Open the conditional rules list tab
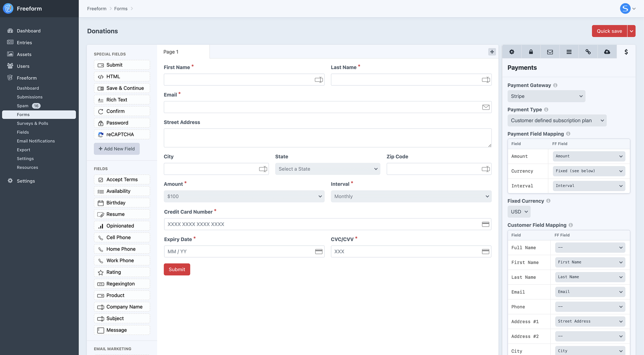This screenshot has height=355, width=644. tap(569, 52)
